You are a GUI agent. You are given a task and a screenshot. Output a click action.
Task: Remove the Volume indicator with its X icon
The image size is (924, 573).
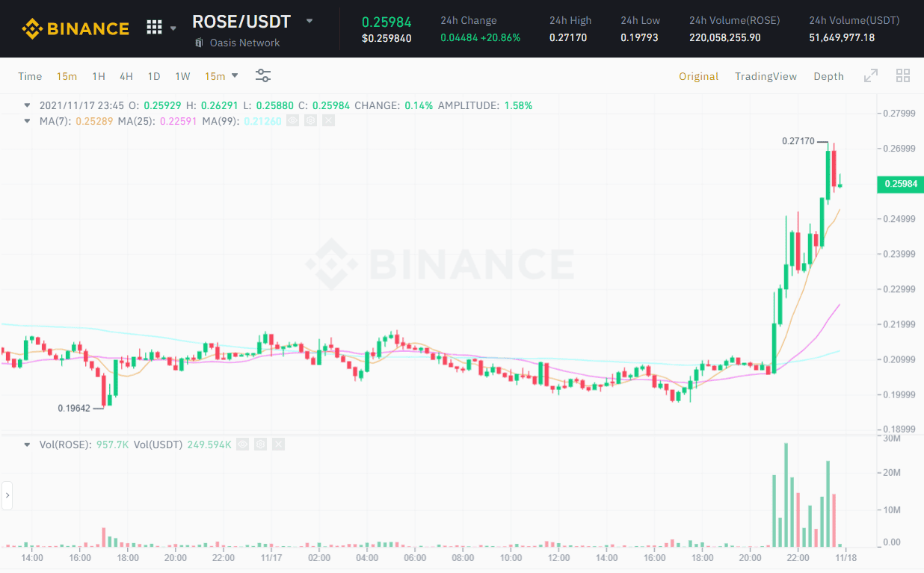coord(278,445)
